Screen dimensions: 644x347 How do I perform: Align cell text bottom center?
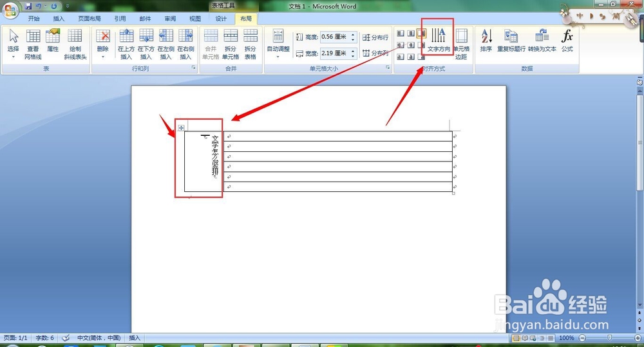(411, 57)
